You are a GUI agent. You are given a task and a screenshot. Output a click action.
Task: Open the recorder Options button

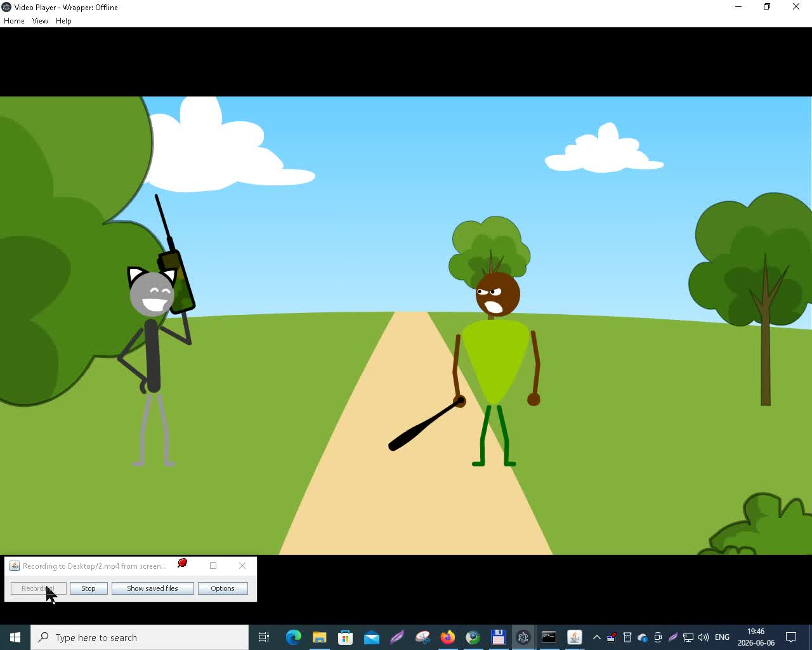tap(223, 588)
